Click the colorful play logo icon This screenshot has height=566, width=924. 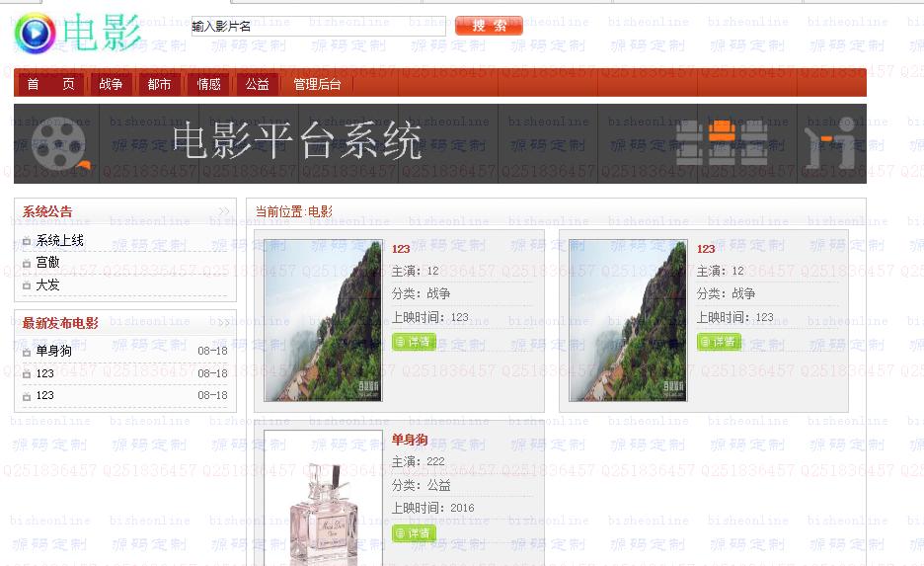35,33
